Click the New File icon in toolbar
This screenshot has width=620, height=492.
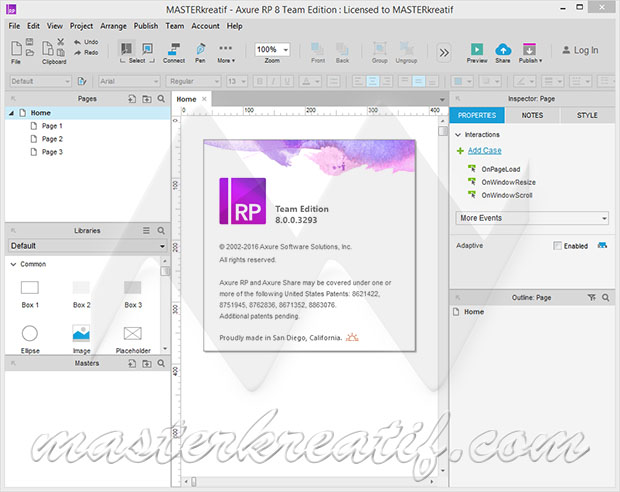pos(16,48)
